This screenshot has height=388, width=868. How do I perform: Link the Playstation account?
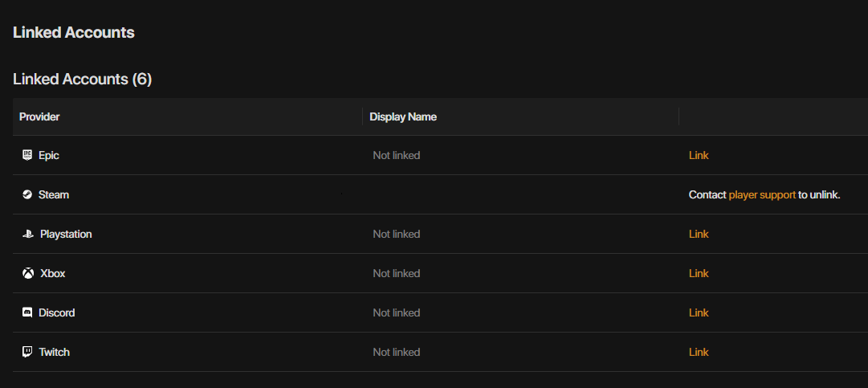[x=699, y=234]
